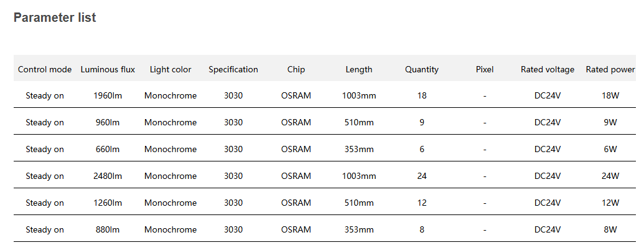The width and height of the screenshot is (644, 250).
Task: Click the Pixel column header
Action: [x=485, y=69]
